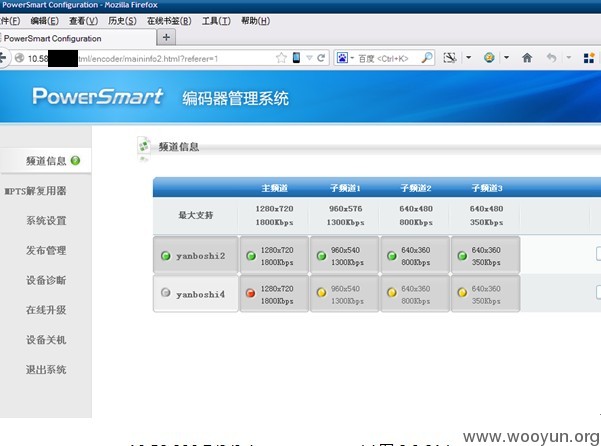Toggle green status light of yanboshi2
This screenshot has height=446, width=601.
coord(166,256)
